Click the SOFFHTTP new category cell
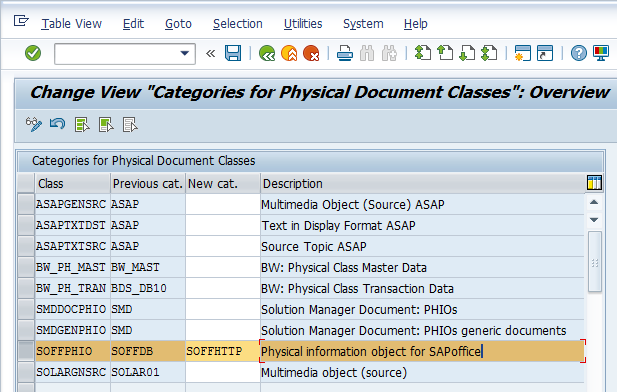 (x=223, y=351)
